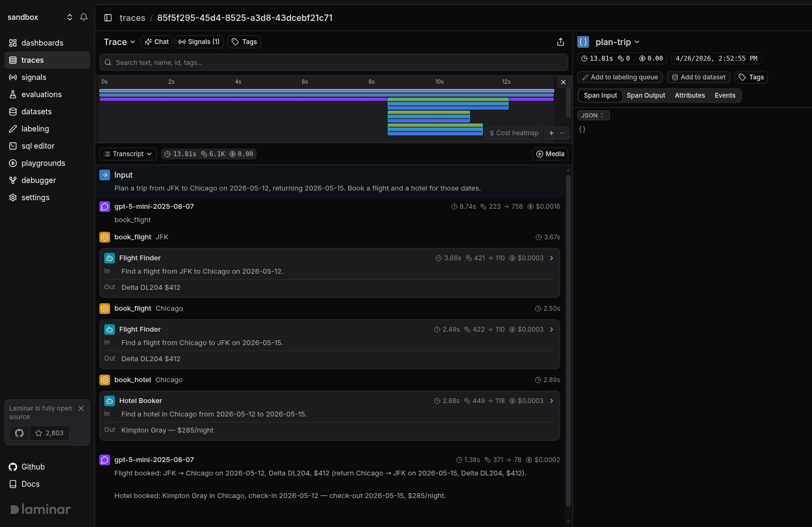Open the JSON format dropdown
Image resolution: width=812 pixels, height=527 pixels.
pyautogui.click(x=593, y=115)
